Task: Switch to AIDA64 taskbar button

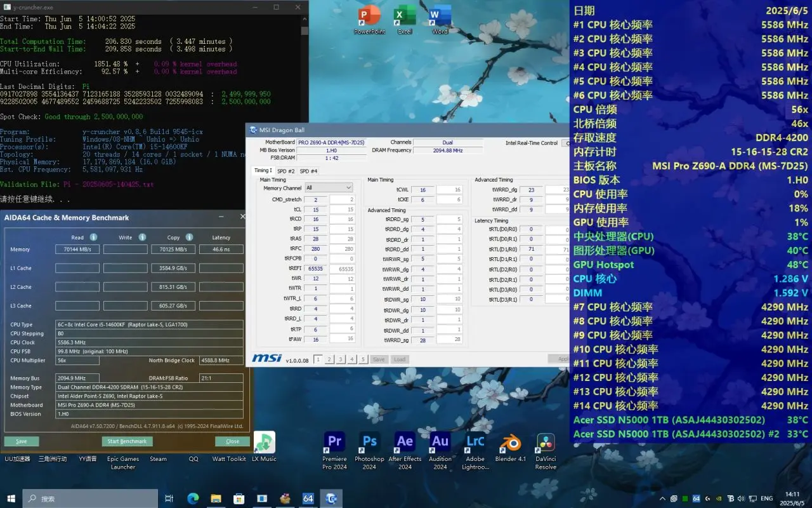Action: pos(308,498)
